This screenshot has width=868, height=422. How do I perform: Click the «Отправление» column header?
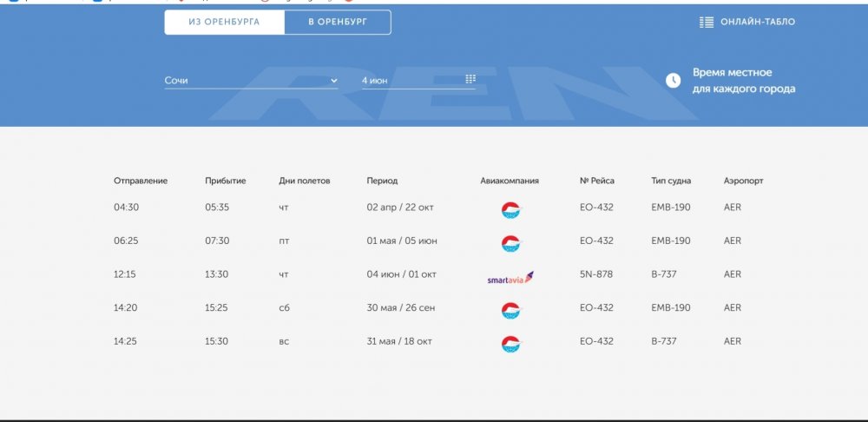coord(141,181)
